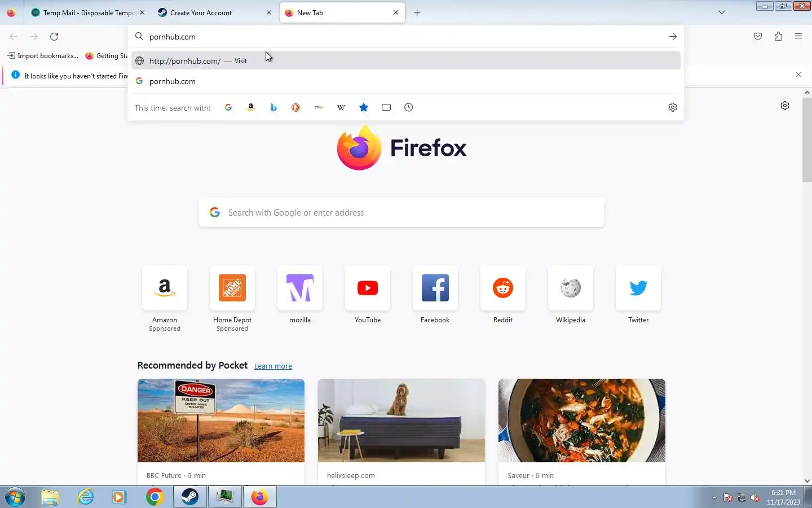Open the Windows Start menu
Screen dimensions: 812x508
point(15,497)
